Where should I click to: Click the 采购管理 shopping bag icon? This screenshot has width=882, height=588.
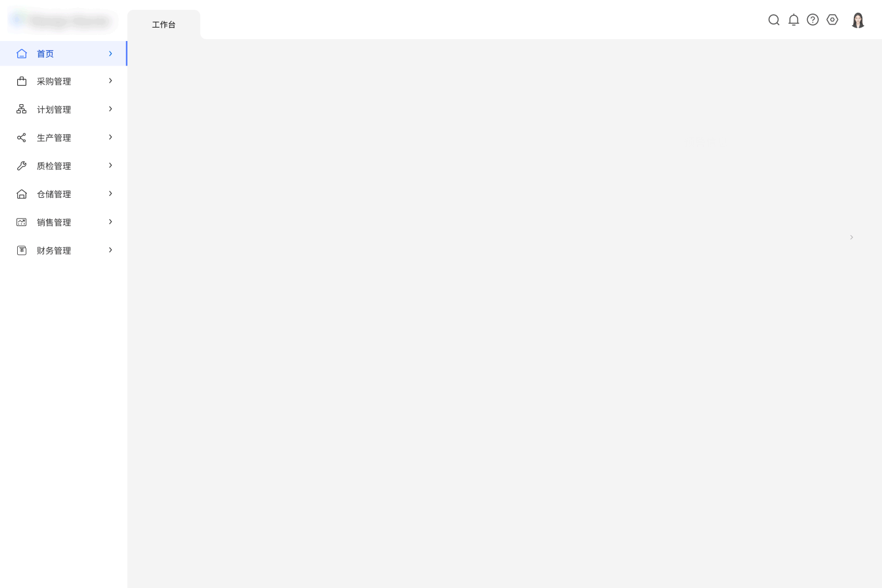(x=21, y=81)
